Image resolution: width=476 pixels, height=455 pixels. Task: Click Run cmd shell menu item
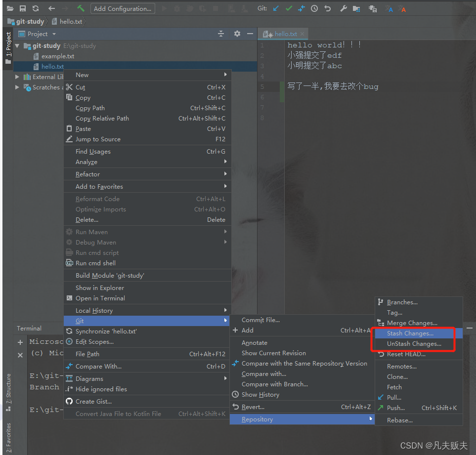(147, 263)
